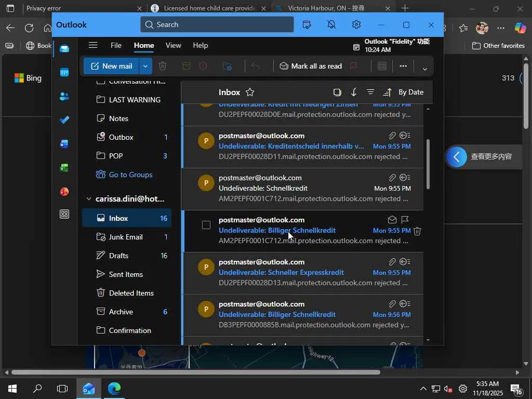The width and height of the screenshot is (532, 399).
Task: Open the Notes folder
Action: click(127, 118)
